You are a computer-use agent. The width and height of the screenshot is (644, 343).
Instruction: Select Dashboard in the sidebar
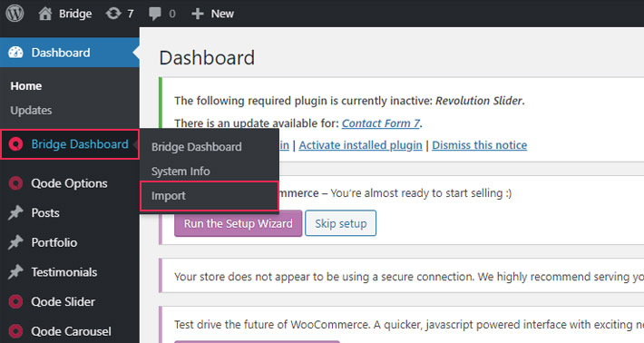[61, 53]
